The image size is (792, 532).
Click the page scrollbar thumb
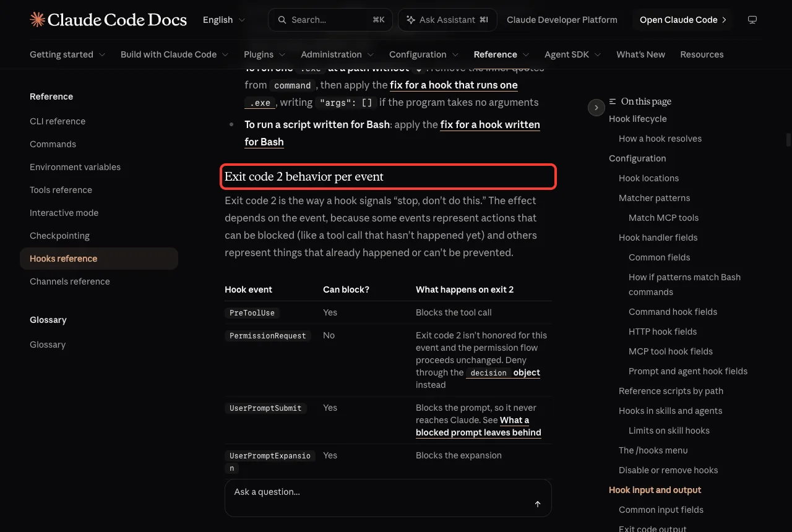(x=788, y=140)
